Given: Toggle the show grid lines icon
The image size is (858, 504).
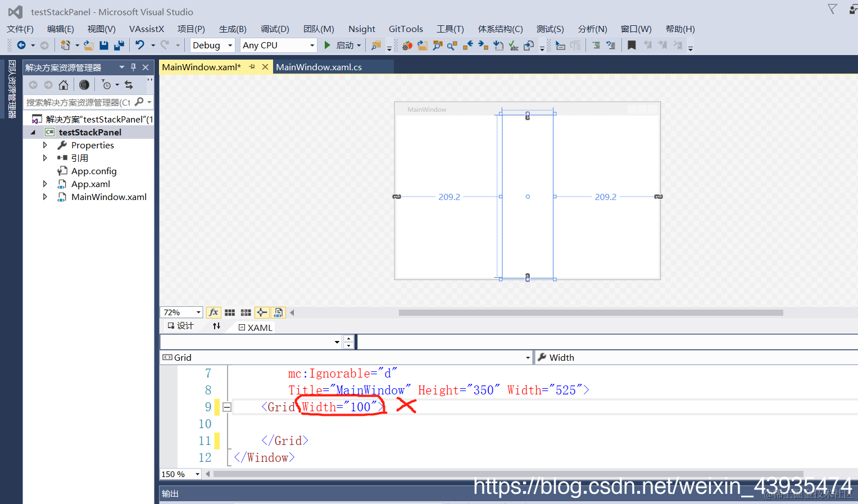Looking at the screenshot, I should (230, 312).
